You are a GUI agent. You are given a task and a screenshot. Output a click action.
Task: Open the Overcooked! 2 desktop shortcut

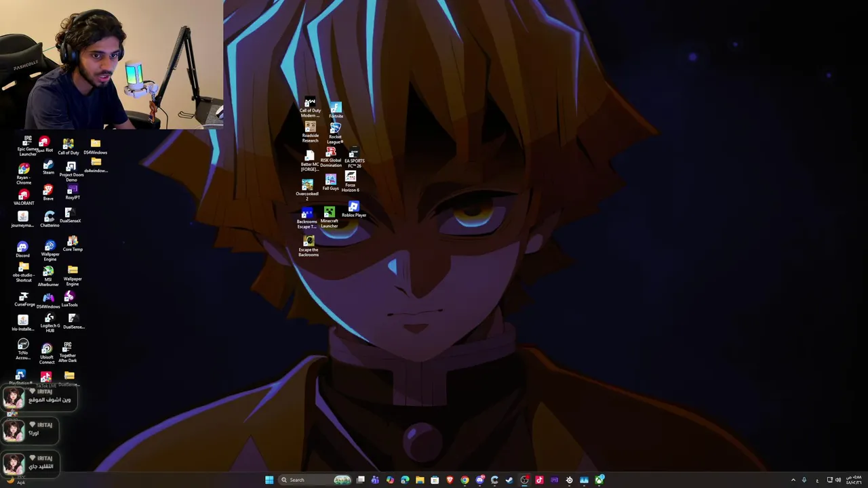[307, 190]
